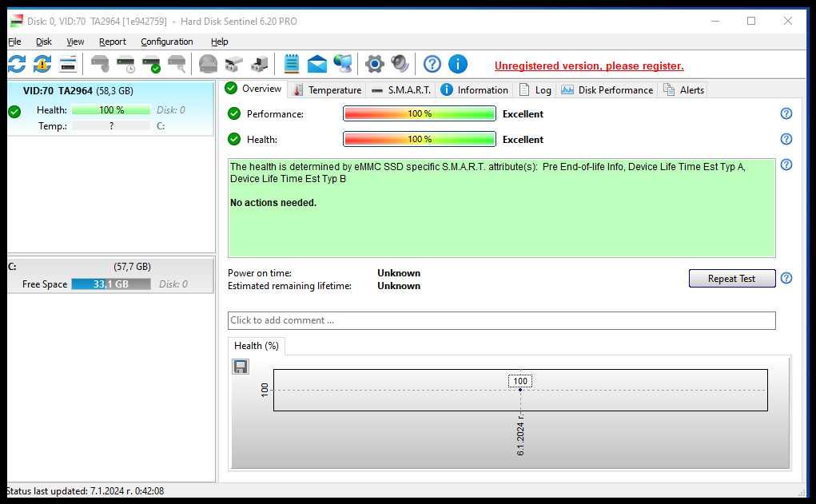Screen dimensions: 816x504
Task: Open the gear configuration toolbar icon
Action: 374,65
